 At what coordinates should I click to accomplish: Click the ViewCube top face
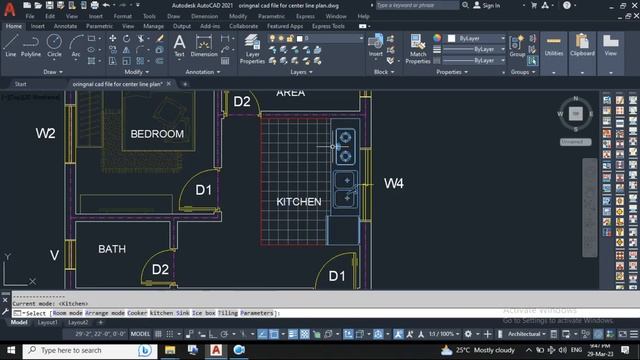[x=576, y=113]
